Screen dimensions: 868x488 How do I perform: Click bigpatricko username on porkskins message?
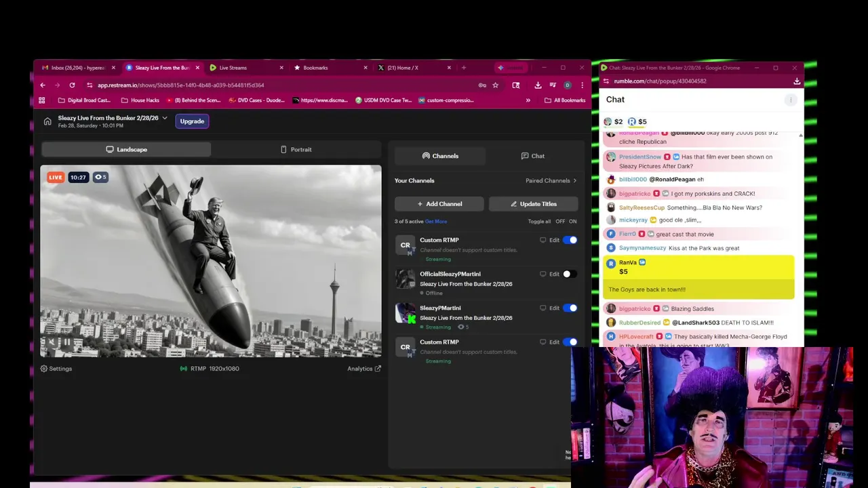pos(635,194)
